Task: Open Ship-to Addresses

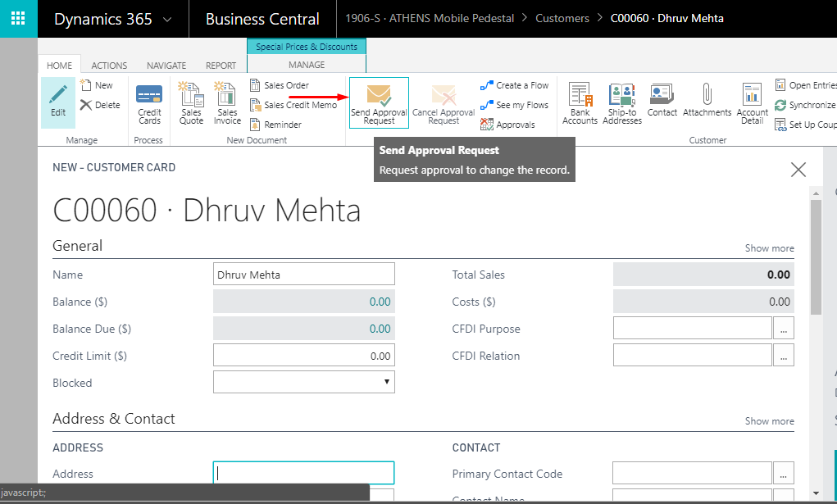Action: (x=621, y=103)
